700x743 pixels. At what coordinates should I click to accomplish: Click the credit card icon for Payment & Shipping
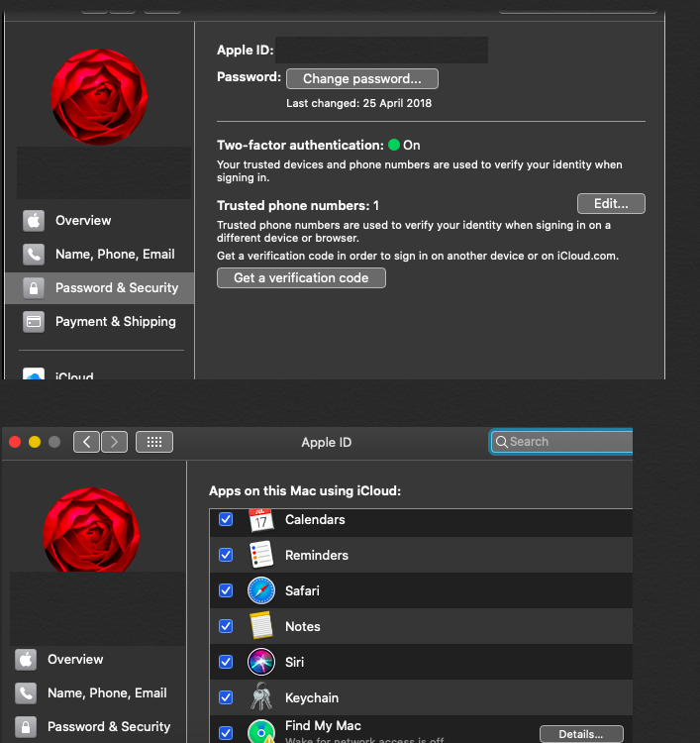click(34, 322)
